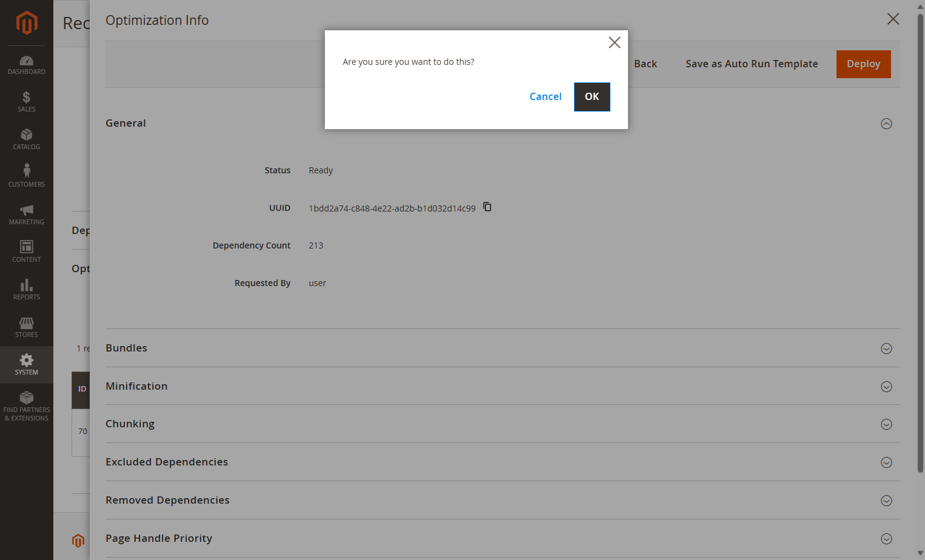
Task: Open the Sales menu
Action: (x=27, y=102)
